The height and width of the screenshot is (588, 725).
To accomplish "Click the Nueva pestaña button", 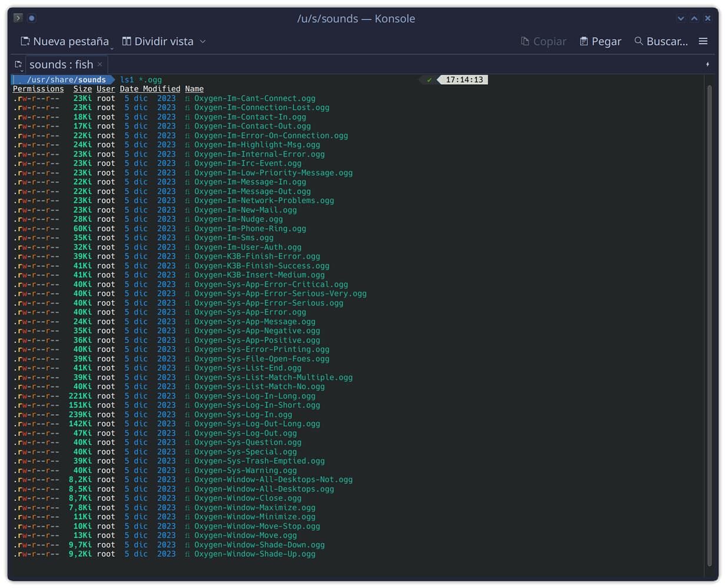I will click(65, 41).
